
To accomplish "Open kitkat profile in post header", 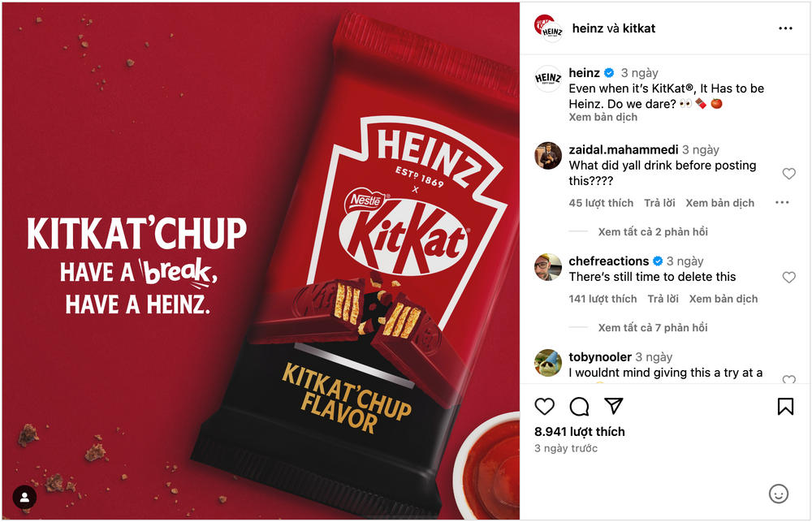I will 638,28.
